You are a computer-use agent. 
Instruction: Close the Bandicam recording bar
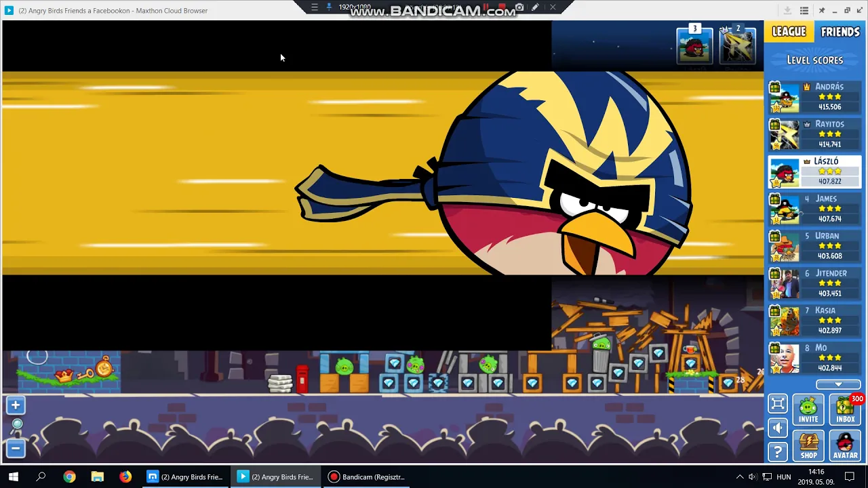click(553, 7)
